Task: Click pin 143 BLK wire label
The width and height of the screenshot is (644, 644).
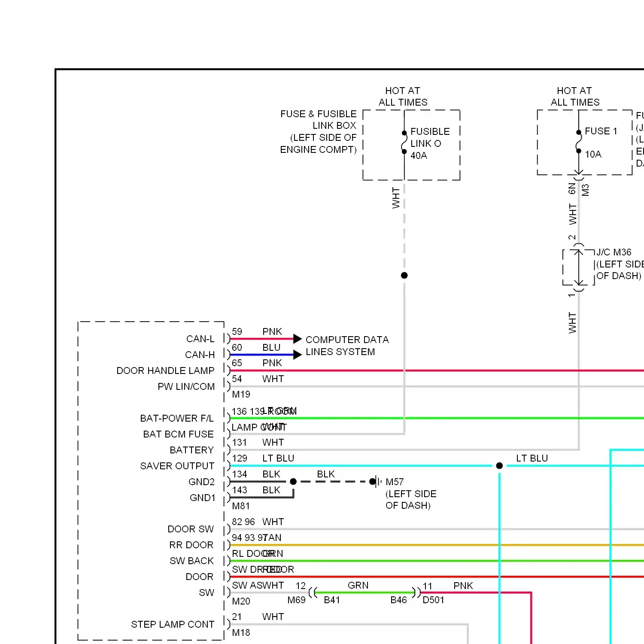Action: coord(256,490)
